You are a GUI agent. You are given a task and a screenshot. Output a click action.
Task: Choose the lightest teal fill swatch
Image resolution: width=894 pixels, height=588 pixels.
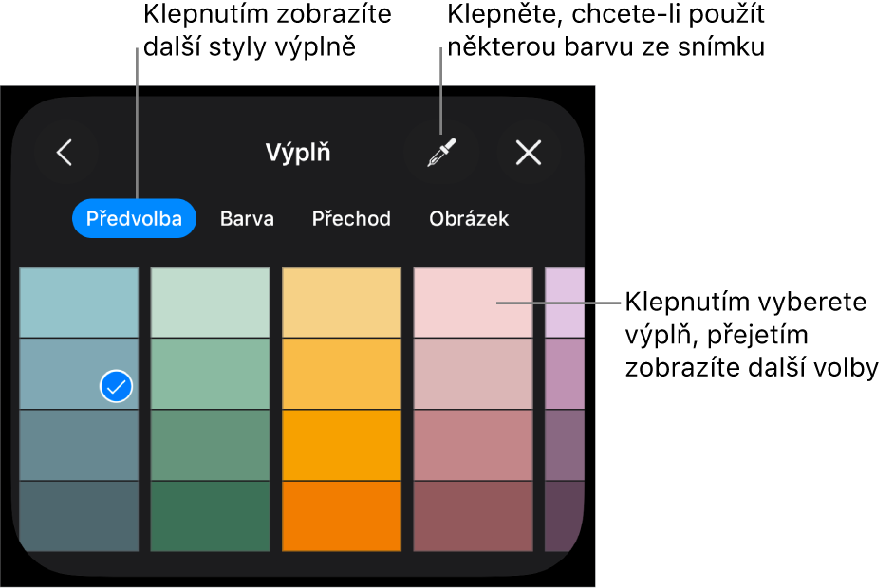click(x=79, y=303)
